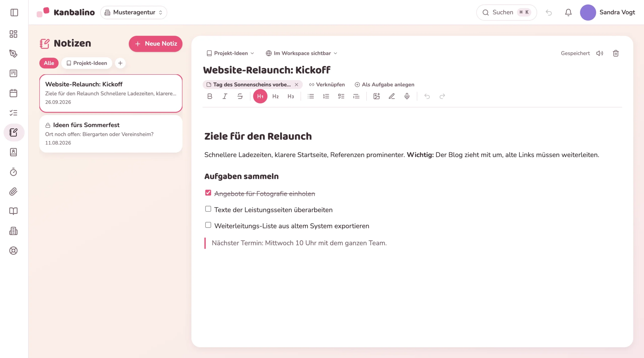Filter notes by the Projekt-Ideen chip
644x358 pixels.
coord(87,63)
